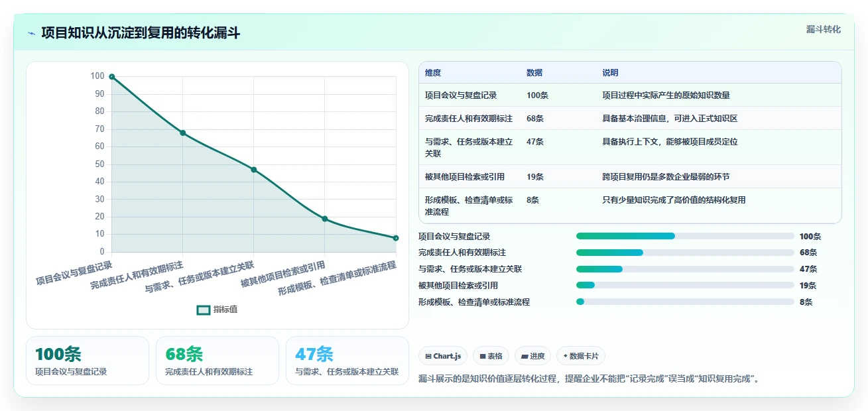
Task: Click the 47条 cell in the table
Action: tap(535, 142)
